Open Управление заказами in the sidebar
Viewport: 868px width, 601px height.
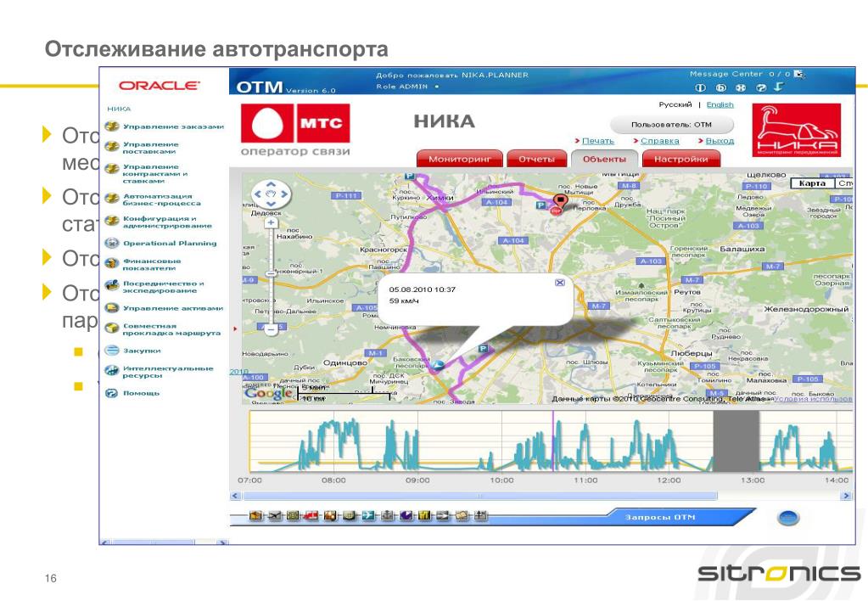(x=173, y=126)
